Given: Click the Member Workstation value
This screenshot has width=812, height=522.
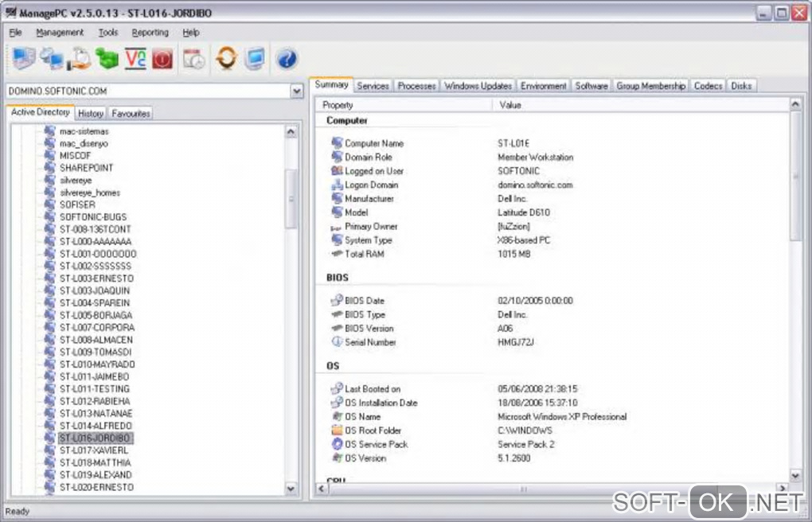Looking at the screenshot, I should click(x=536, y=157).
